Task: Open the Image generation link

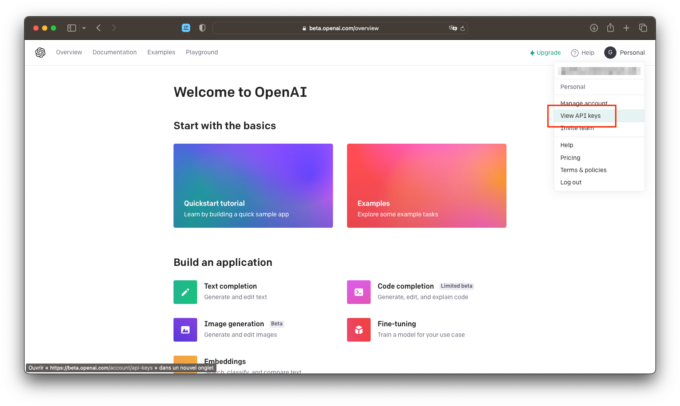Action: pyautogui.click(x=234, y=324)
